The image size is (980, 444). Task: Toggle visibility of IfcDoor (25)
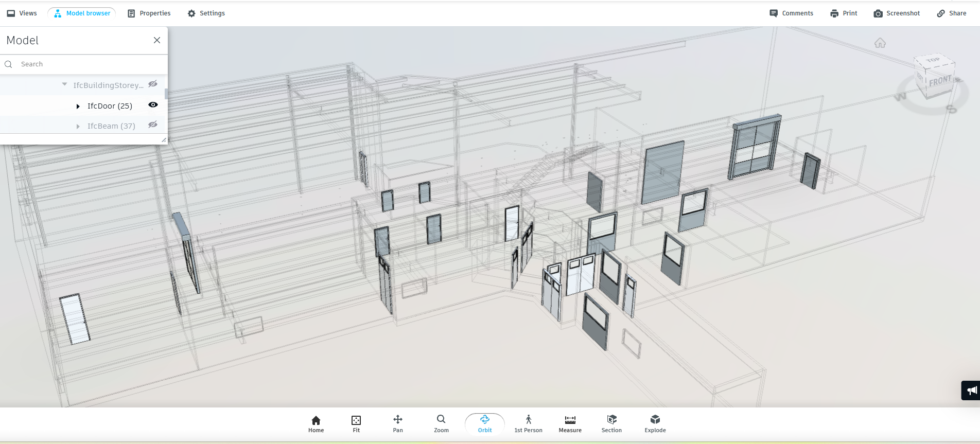(153, 104)
